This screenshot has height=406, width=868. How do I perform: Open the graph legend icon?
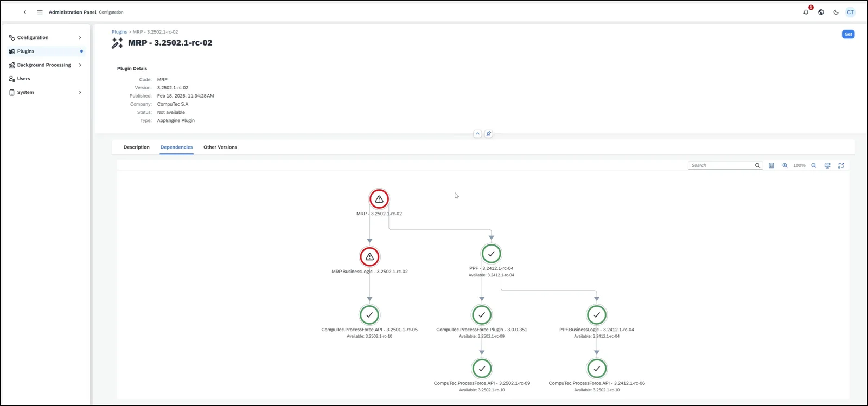coord(771,165)
